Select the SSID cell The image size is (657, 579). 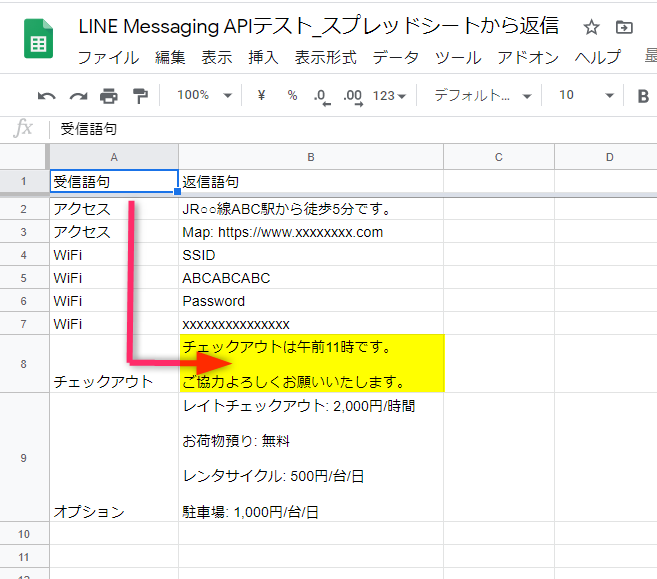pyautogui.click(x=310, y=255)
